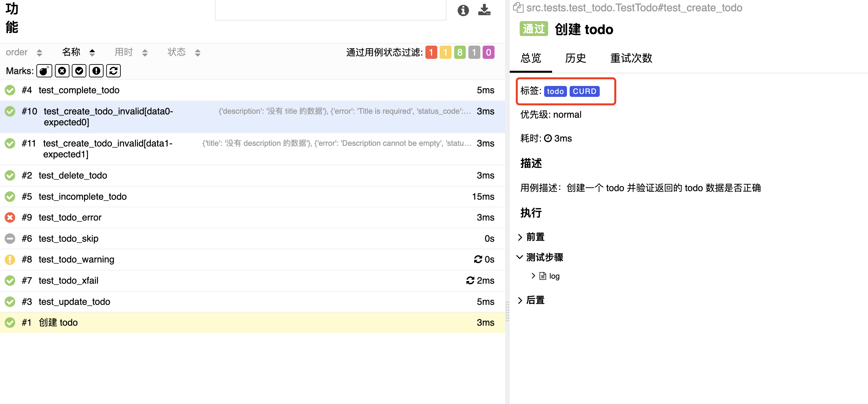
Task: Click the copy icon beside test path
Action: (518, 7)
